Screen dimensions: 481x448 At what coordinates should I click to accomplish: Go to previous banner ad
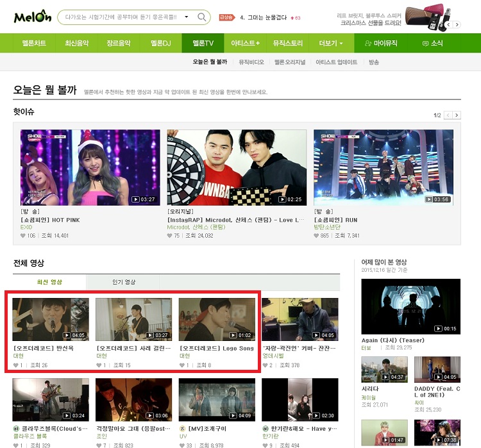click(x=449, y=24)
